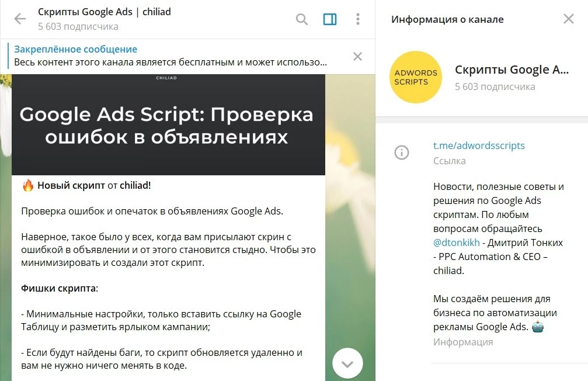This screenshot has width=588, height=381.
Task: Click the Информация label under the description
Action: coord(463,342)
